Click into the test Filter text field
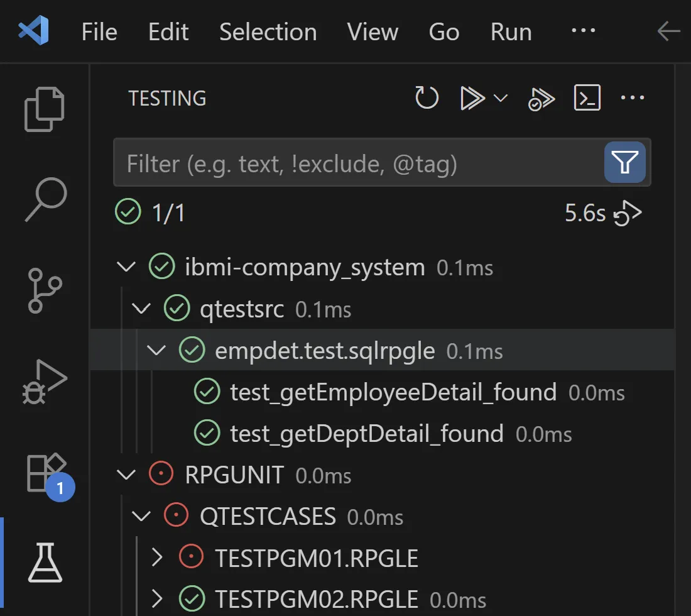691x616 pixels. point(359,163)
